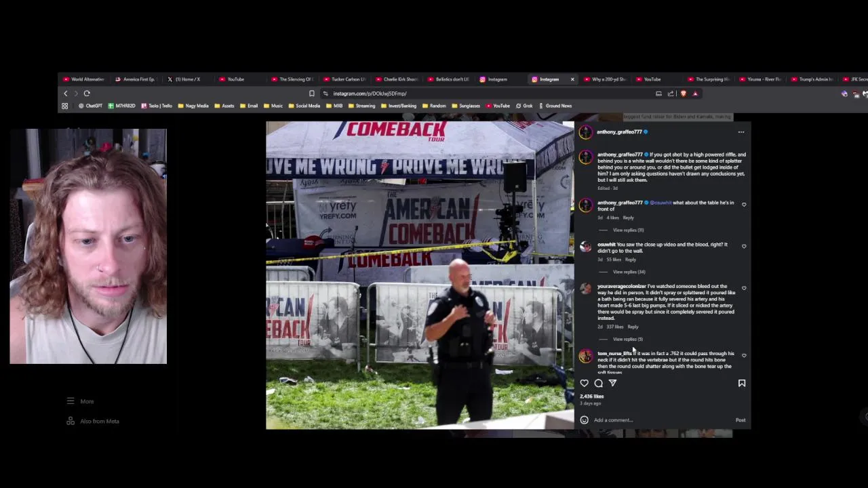The height and width of the screenshot is (488, 868).
Task: Open the Brave Shields lion icon
Action: (683, 94)
